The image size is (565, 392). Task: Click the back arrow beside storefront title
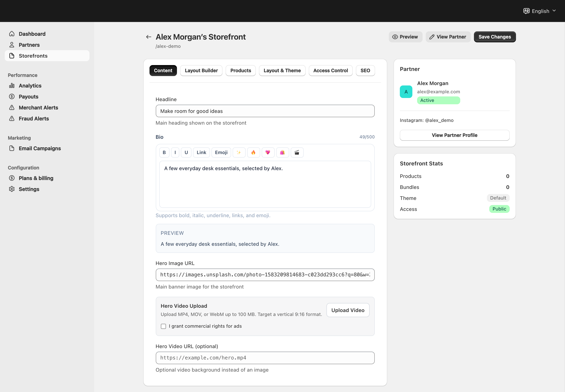[x=149, y=37]
